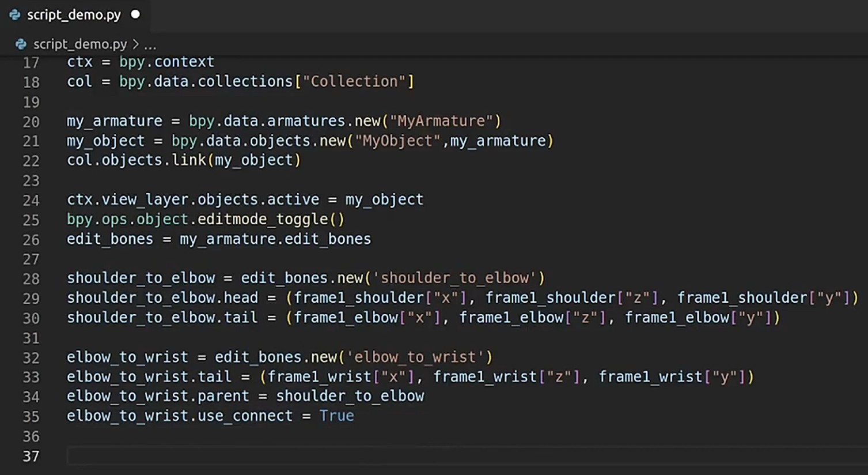The image size is (868, 475).
Task: Select the script_demo.py editor tab
Action: 74,15
